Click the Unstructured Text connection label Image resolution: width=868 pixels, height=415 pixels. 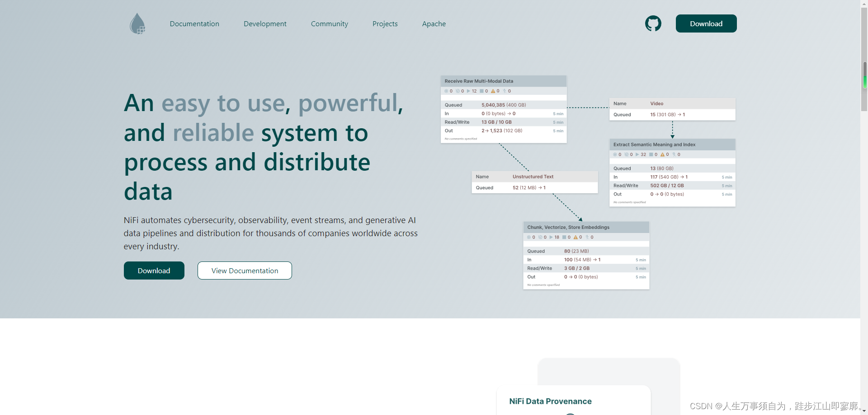pyautogui.click(x=533, y=177)
